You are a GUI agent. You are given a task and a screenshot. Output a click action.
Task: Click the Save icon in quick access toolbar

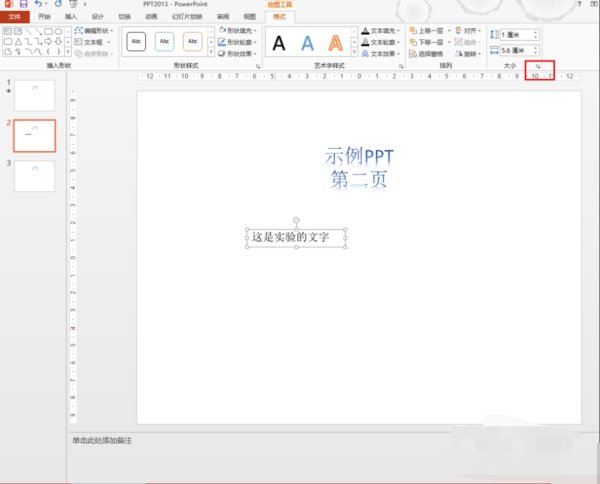pyautogui.click(x=23, y=4)
